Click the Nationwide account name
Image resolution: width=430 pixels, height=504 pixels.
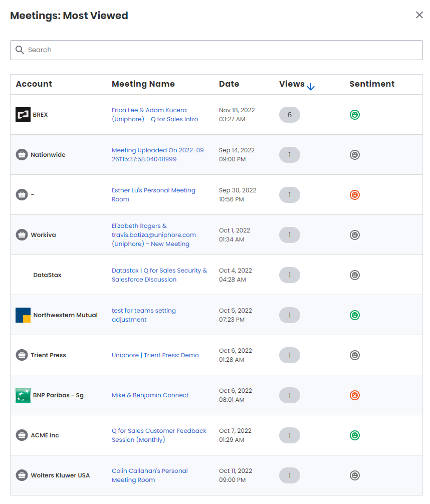(x=48, y=155)
